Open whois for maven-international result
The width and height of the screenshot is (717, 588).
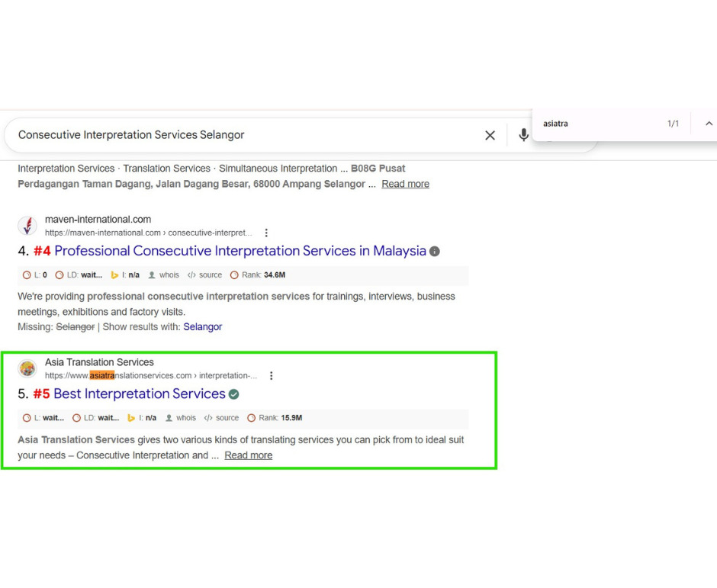pyautogui.click(x=164, y=275)
